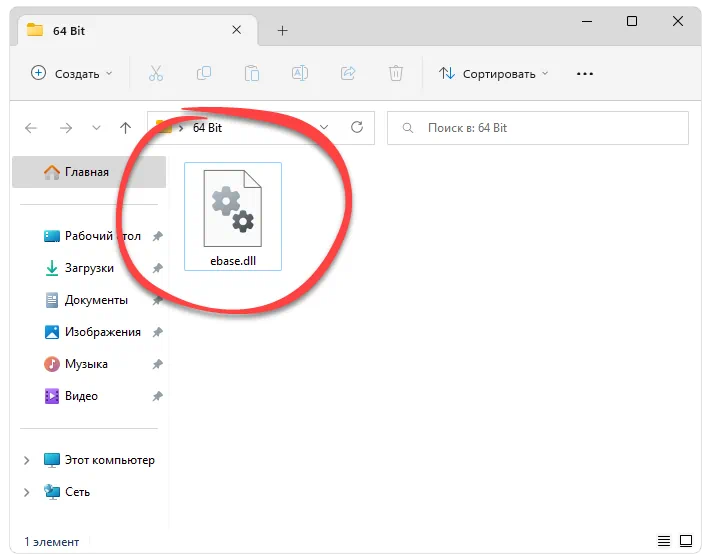Go forward with the right arrow
This screenshot has width=705, height=555.
(66, 128)
